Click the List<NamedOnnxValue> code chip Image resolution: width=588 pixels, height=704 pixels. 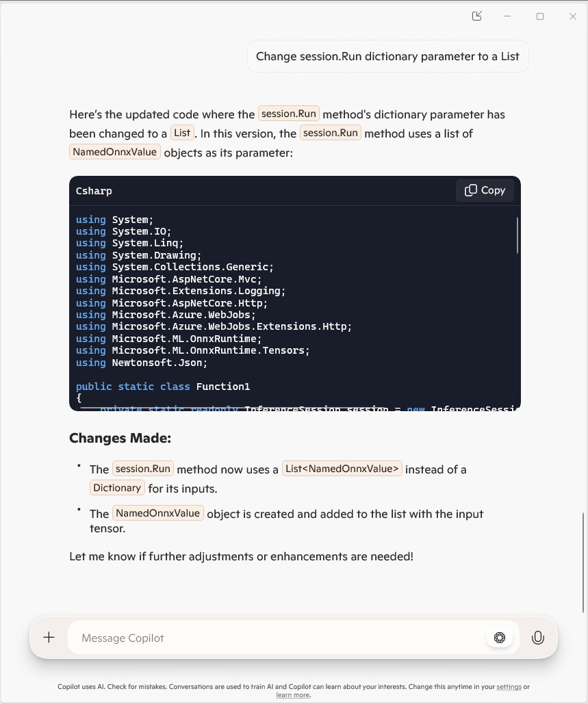[342, 469]
